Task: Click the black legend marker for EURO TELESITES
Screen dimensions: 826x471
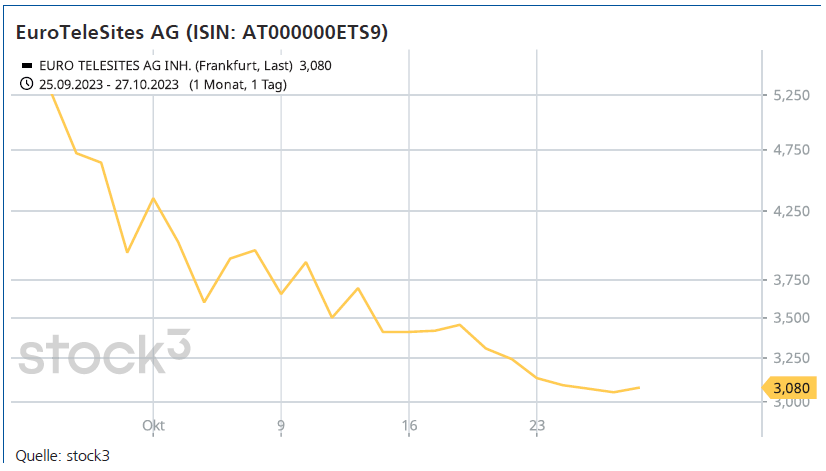Action: tap(26, 66)
